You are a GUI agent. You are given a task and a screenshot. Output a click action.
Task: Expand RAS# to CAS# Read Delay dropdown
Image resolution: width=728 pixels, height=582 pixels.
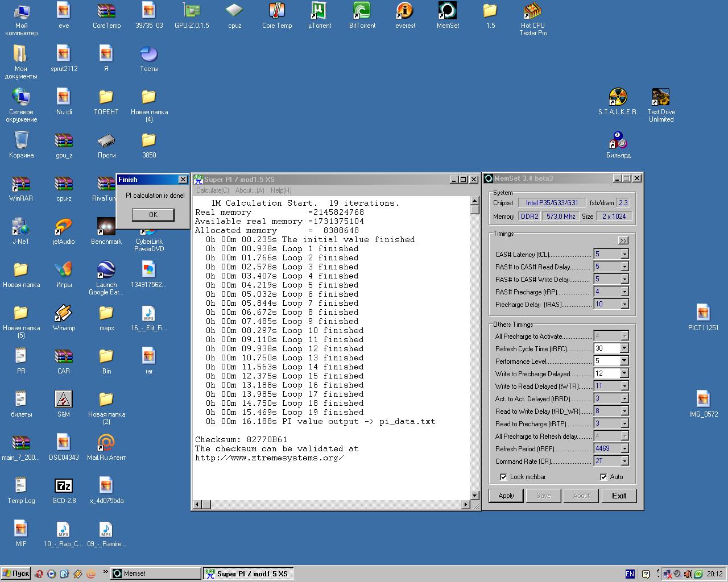(624, 267)
